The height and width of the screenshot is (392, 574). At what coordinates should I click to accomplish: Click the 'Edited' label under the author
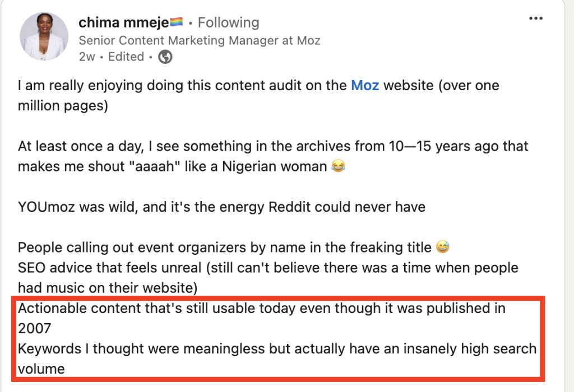click(126, 57)
